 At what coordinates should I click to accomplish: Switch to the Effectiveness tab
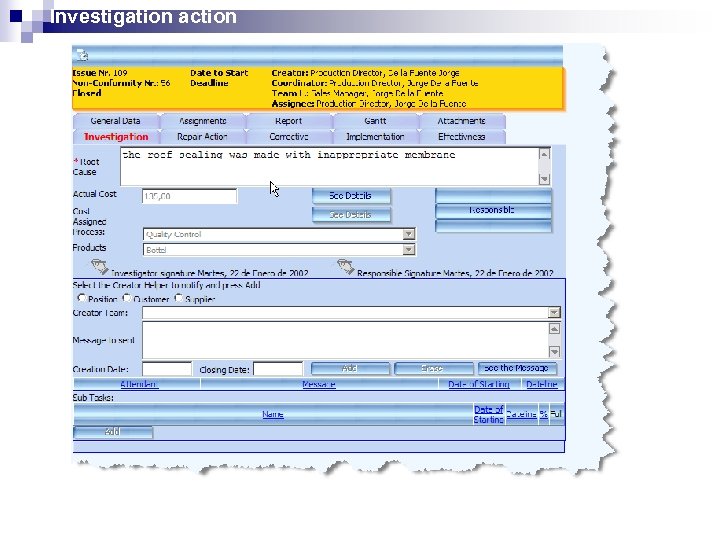461,137
